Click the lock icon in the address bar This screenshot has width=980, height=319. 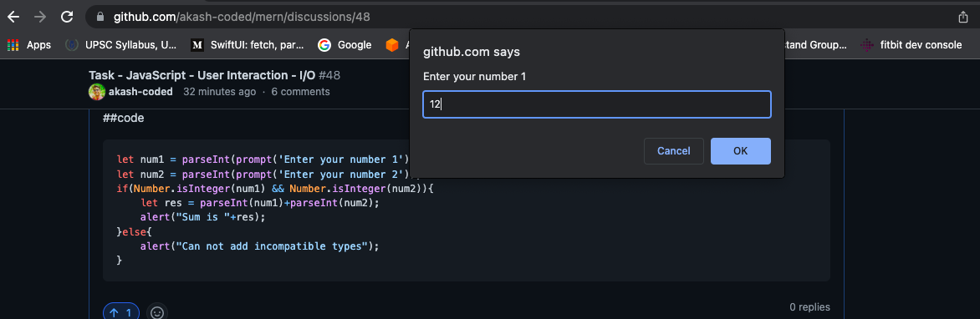point(100,18)
